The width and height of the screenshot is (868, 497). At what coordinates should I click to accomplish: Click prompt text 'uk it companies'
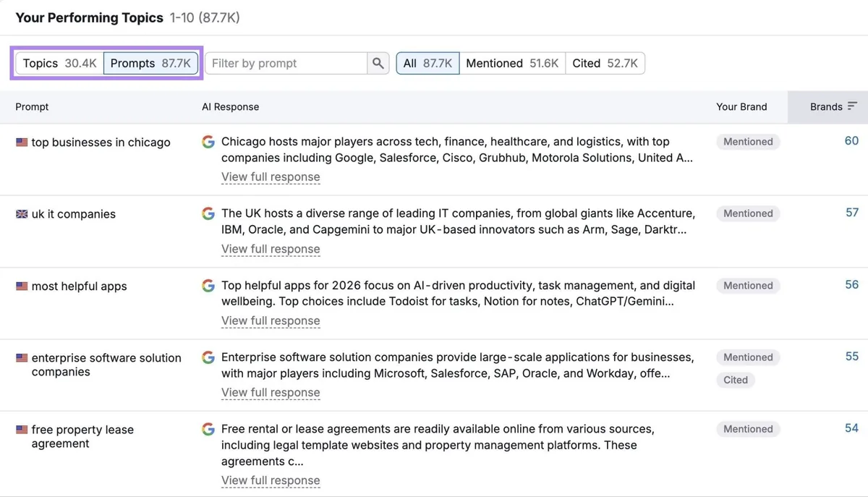(x=74, y=214)
